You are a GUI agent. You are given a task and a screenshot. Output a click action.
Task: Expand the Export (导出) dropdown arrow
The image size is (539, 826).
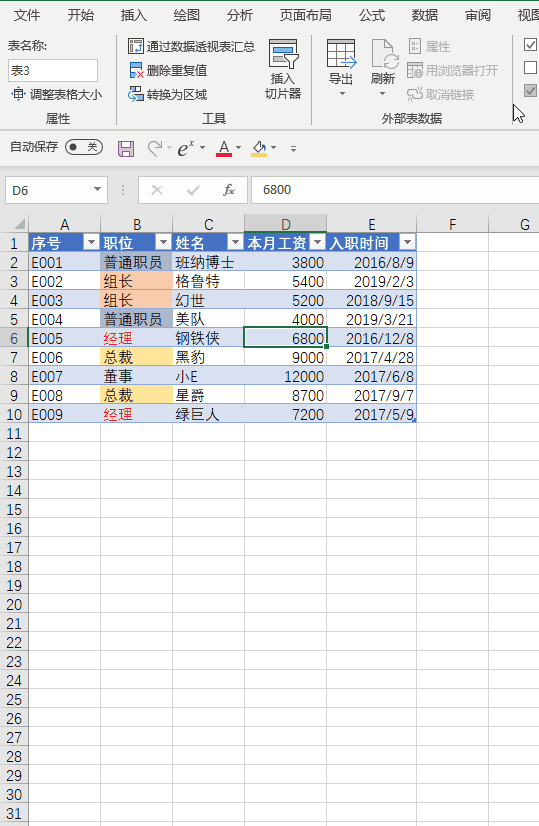(x=342, y=94)
